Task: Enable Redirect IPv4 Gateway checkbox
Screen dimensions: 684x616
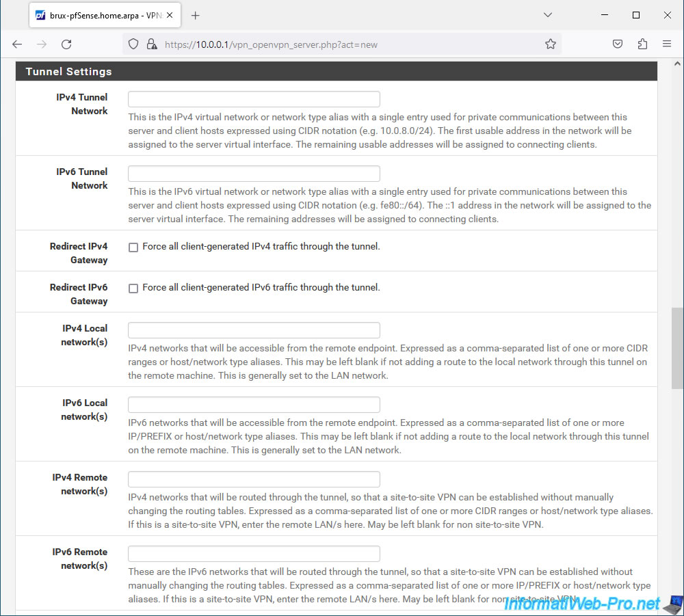Action: coord(133,247)
